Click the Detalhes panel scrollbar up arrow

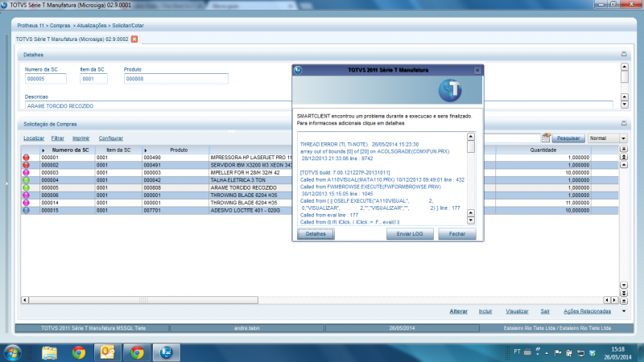pos(625,67)
